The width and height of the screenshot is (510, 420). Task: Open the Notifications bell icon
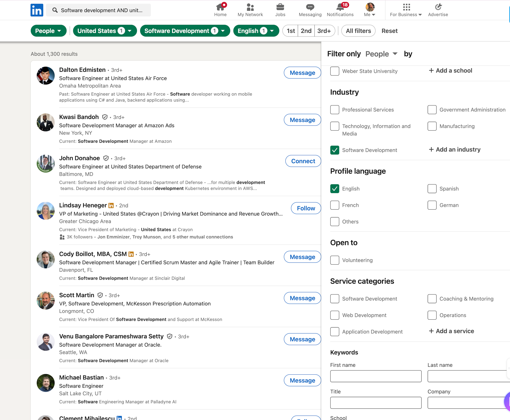[340, 7]
